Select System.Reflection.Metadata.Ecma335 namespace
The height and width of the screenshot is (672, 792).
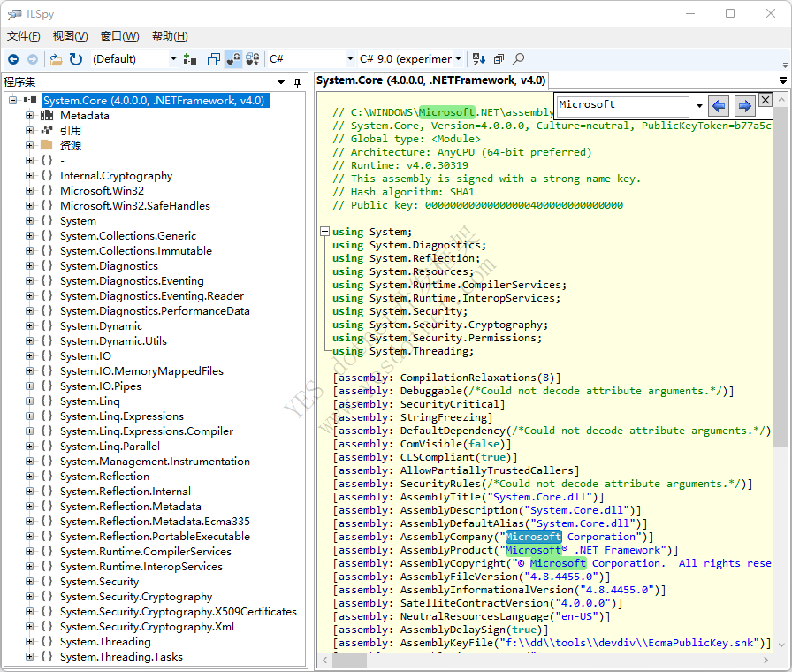click(155, 522)
